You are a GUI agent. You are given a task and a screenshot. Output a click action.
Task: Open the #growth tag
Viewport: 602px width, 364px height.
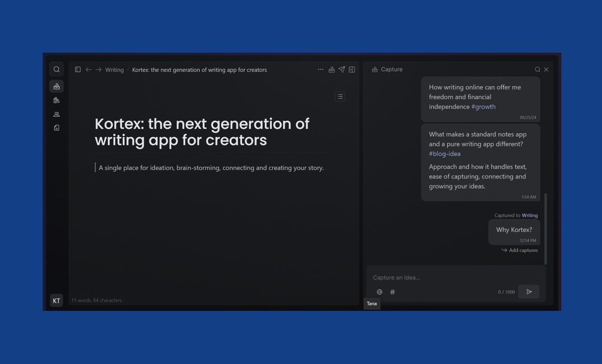(x=483, y=107)
